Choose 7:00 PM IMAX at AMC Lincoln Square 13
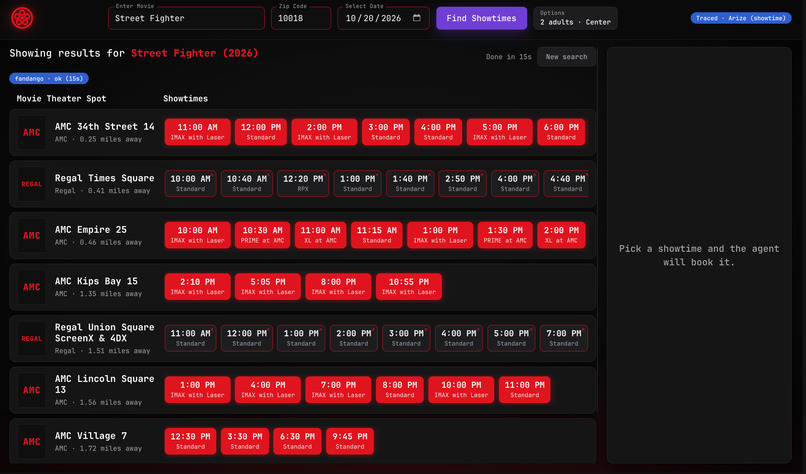 click(338, 390)
